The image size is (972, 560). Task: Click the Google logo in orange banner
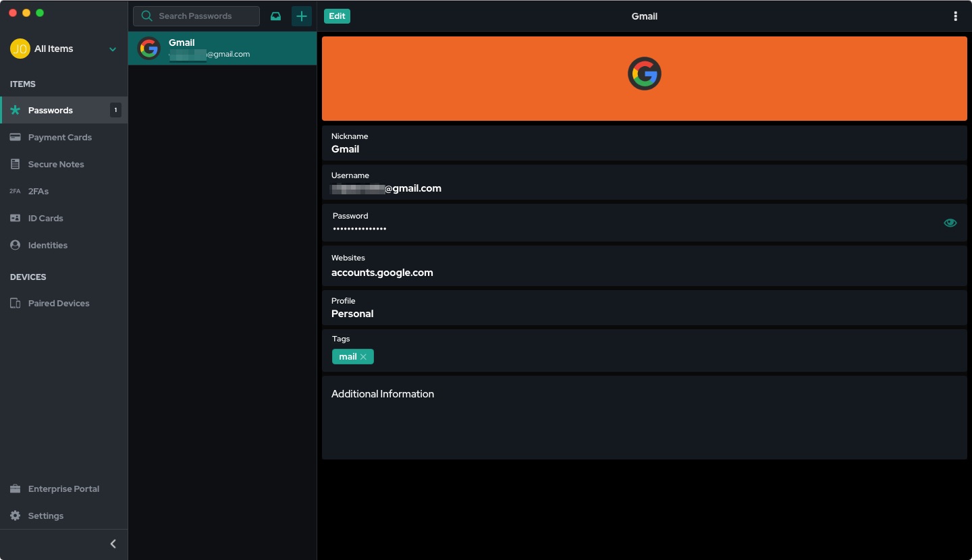coord(645,74)
